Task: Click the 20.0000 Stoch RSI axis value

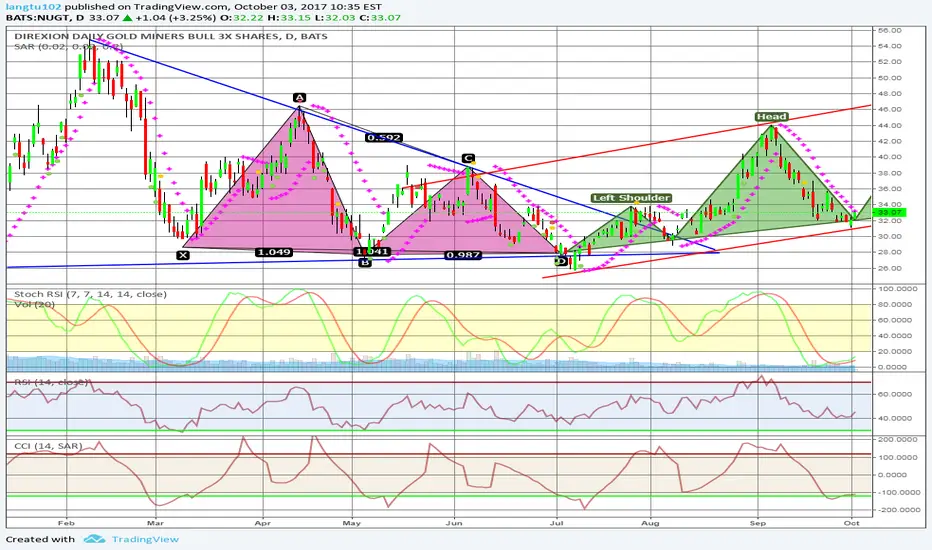Action: pyautogui.click(x=893, y=351)
